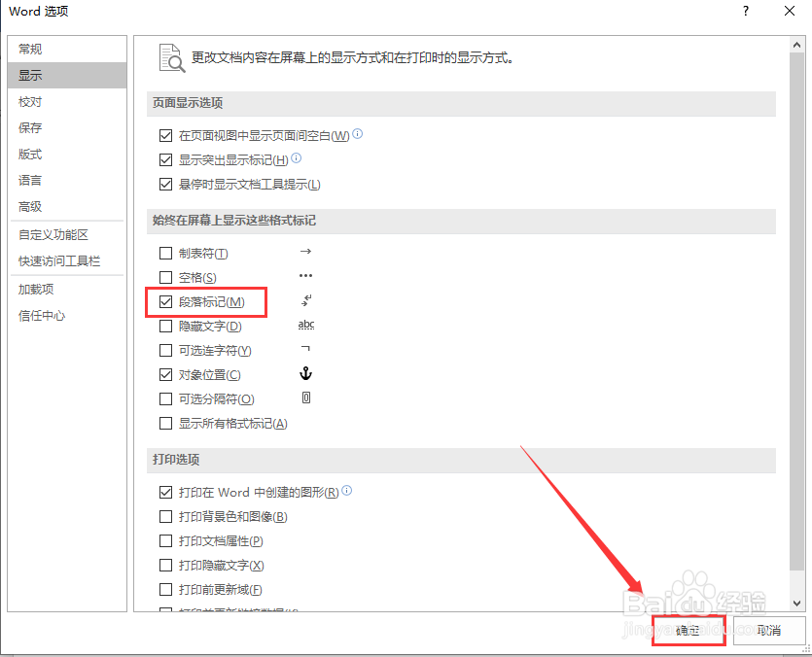Open the info tooltip beside 在页面视图中显示页面间空白
This screenshot has height=657, width=812.
(357, 134)
